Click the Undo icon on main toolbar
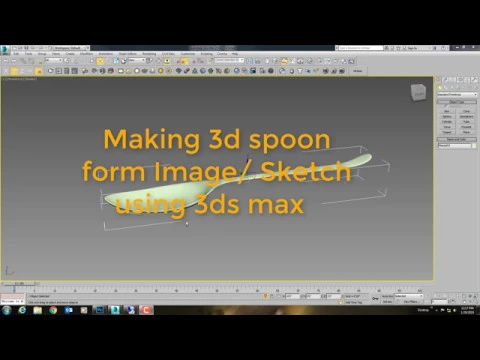Image resolution: width=480 pixels, height=360 pixels. click(6, 61)
